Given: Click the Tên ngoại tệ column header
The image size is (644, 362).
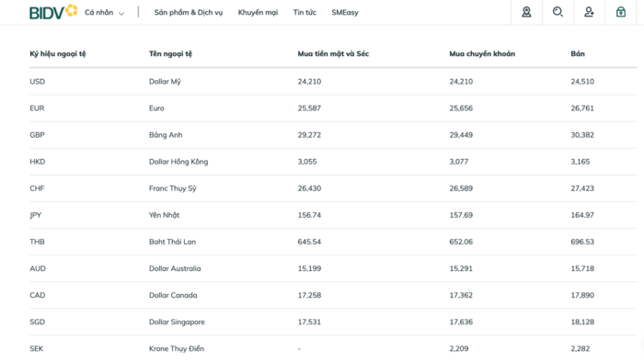Looking at the screenshot, I should (x=170, y=53).
